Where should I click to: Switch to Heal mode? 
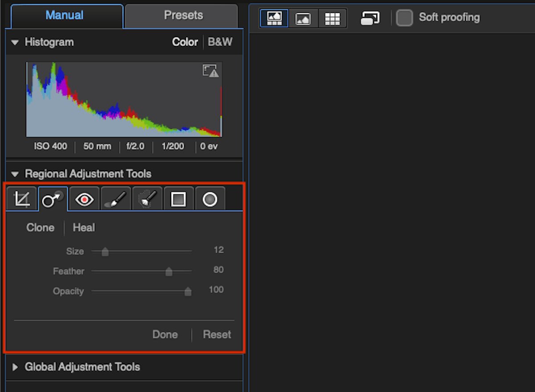click(x=84, y=227)
